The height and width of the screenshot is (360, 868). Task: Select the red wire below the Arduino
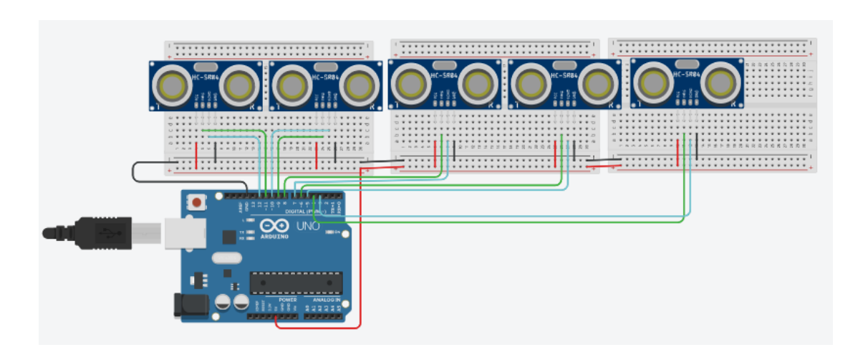coord(319,328)
